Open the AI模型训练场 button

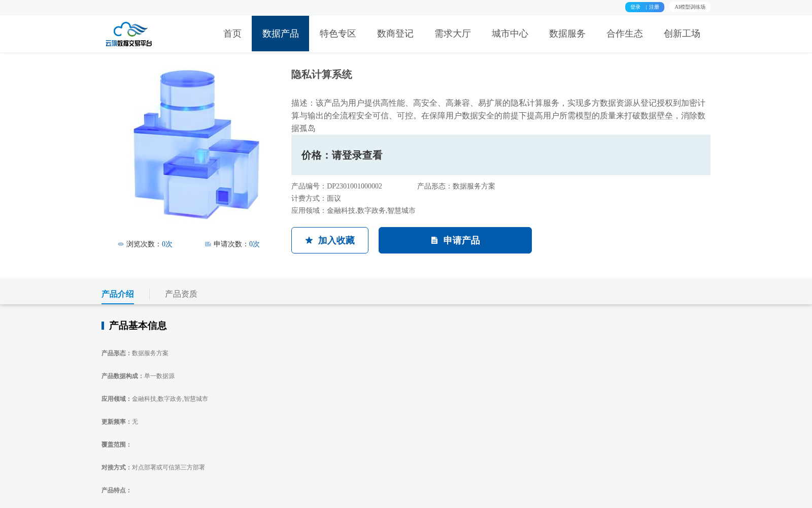(x=690, y=7)
